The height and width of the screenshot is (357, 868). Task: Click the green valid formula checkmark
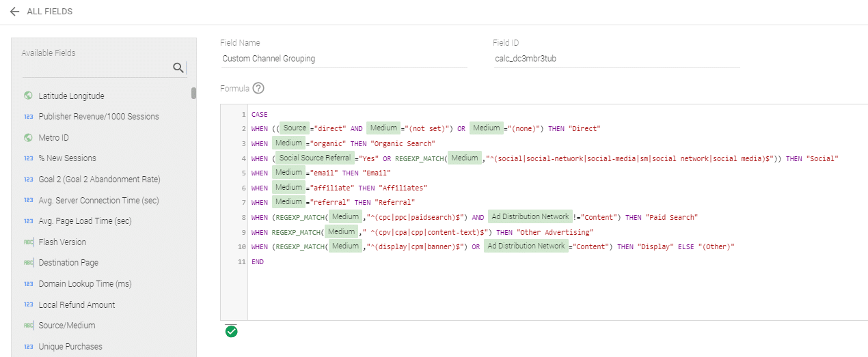coord(231,332)
